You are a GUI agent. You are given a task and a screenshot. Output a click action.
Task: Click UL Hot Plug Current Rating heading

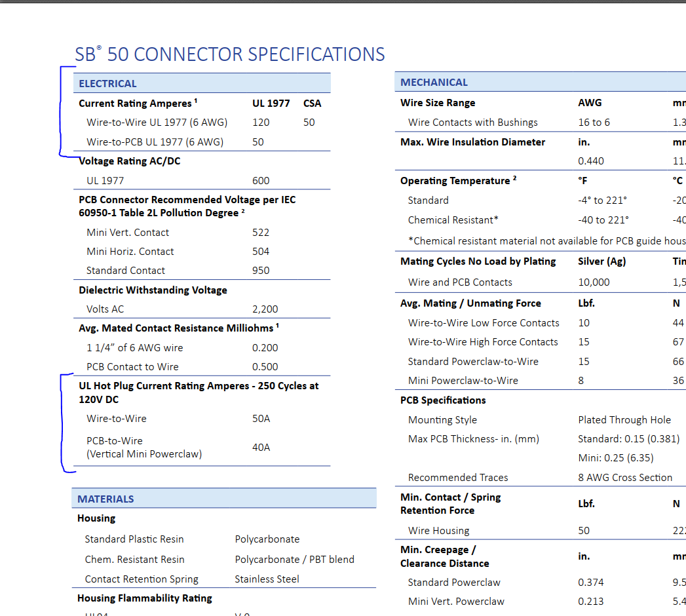199,393
